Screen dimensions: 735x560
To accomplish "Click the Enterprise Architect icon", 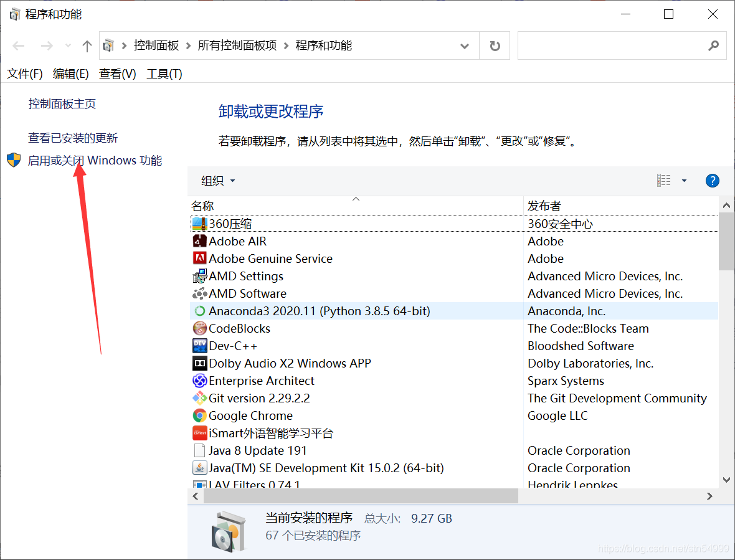I will 200,381.
